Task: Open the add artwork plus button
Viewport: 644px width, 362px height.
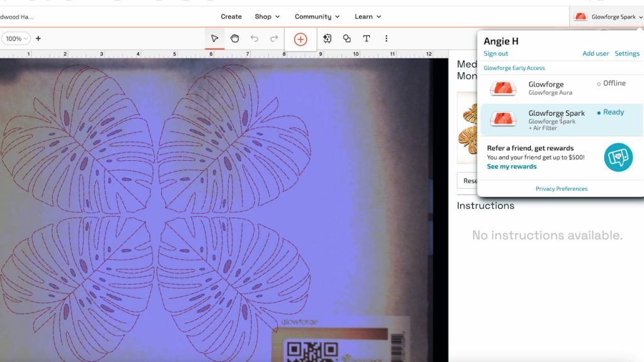Action: (x=300, y=38)
